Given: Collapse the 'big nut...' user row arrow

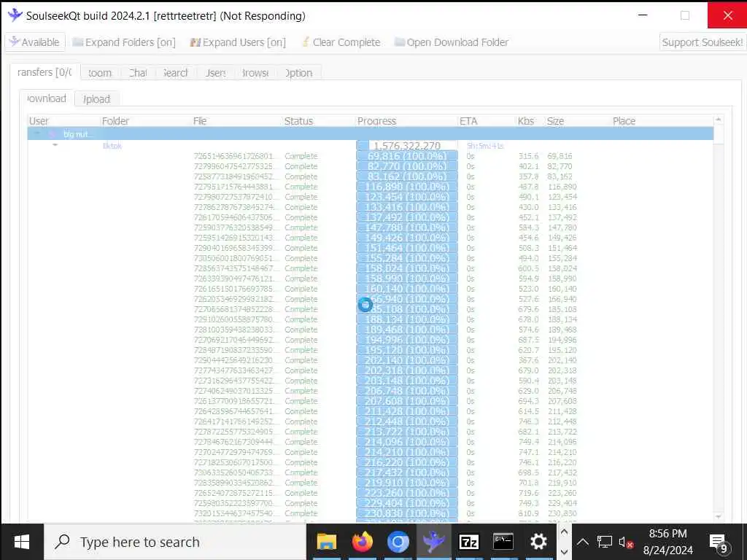Looking at the screenshot, I should 36,134.
